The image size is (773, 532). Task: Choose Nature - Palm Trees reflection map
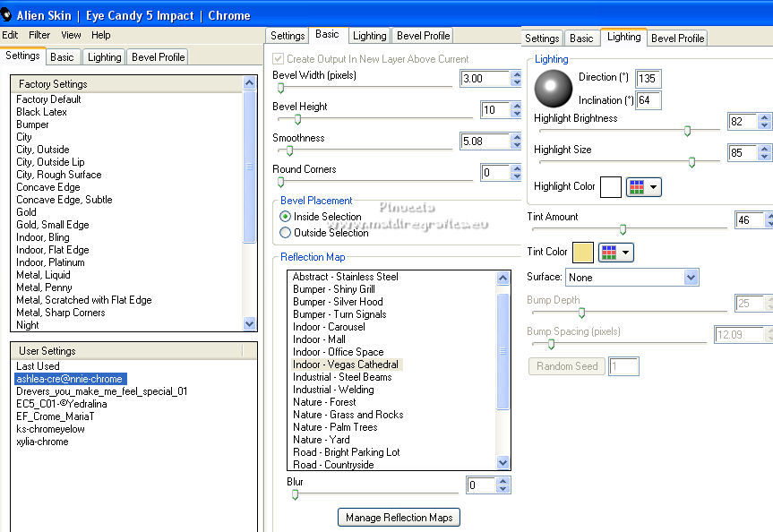point(335,427)
